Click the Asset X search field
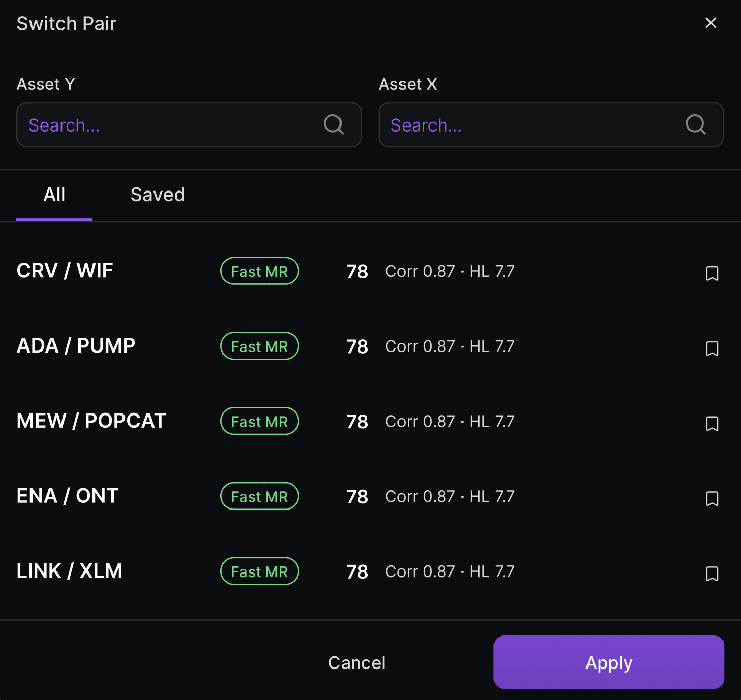 551,125
